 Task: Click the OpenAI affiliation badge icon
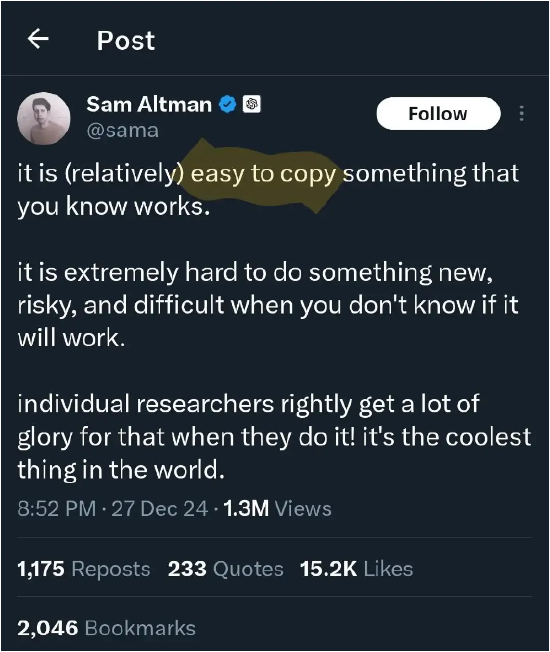coord(252,104)
